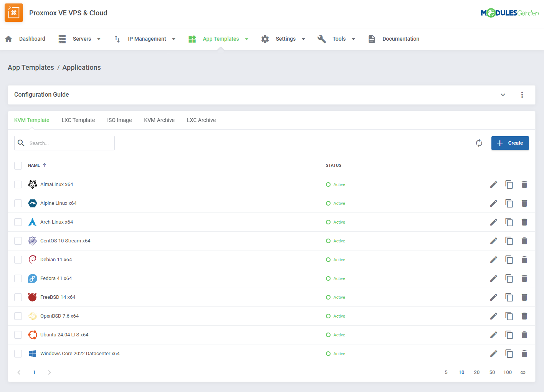The height and width of the screenshot is (392, 544).
Task: Set page size to 50 in pagination
Action: [x=492, y=372]
